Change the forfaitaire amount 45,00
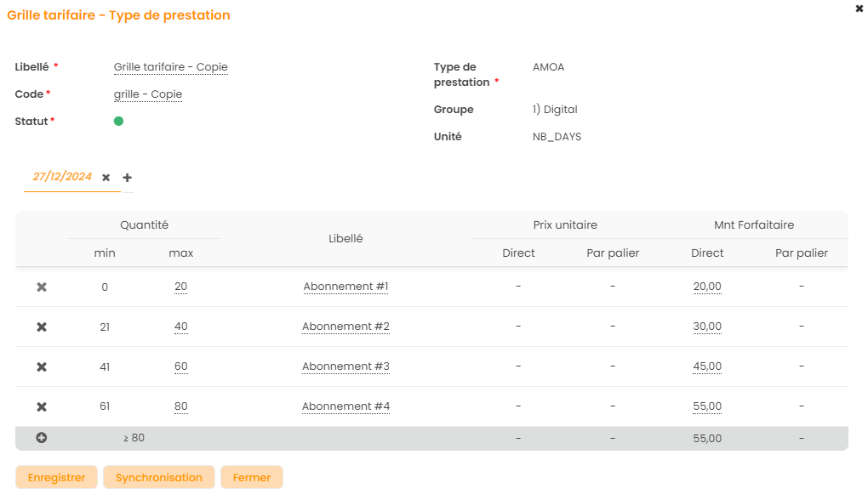The image size is (868, 500). pos(707,367)
